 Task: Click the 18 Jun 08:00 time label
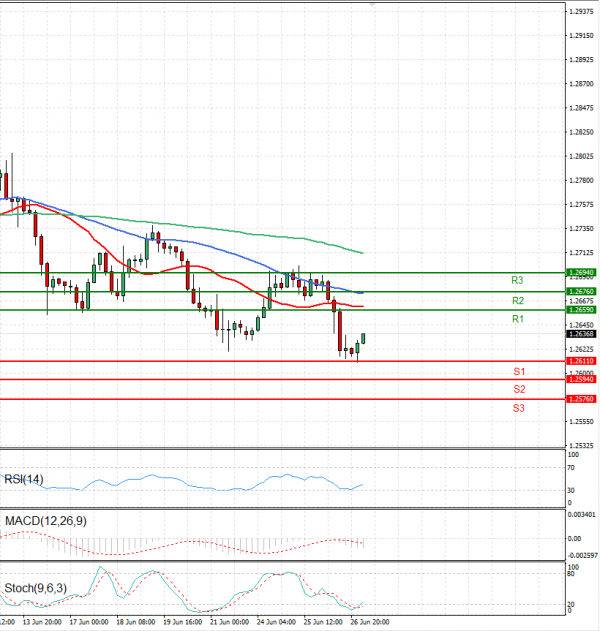(136, 622)
